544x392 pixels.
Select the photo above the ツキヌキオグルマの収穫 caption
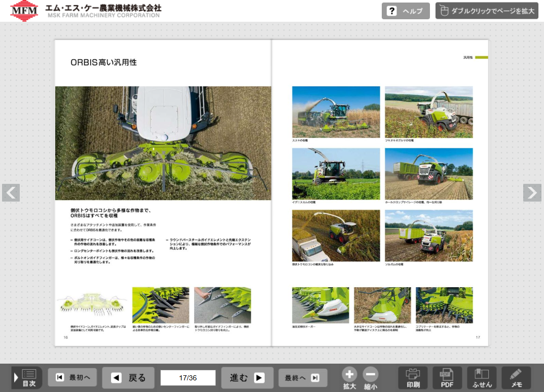pos(429,112)
